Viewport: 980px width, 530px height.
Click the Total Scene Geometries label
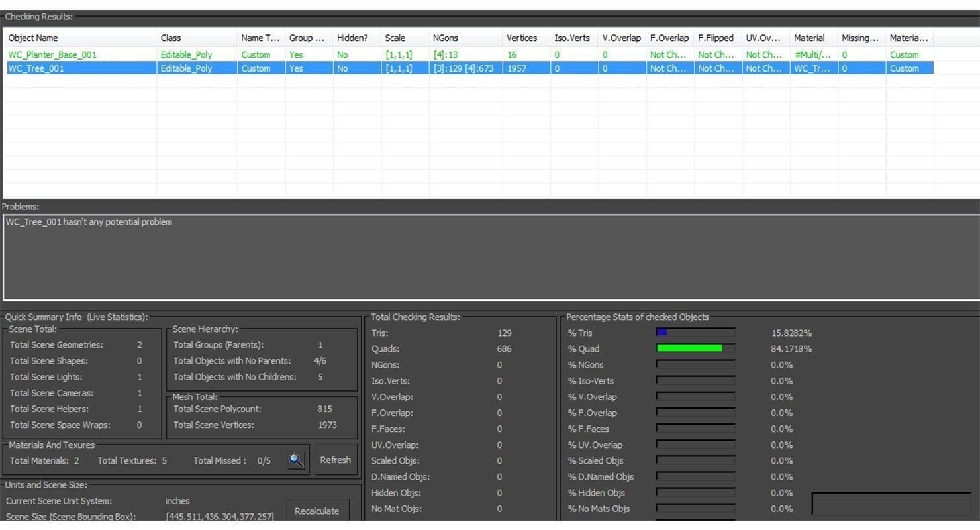pos(56,344)
